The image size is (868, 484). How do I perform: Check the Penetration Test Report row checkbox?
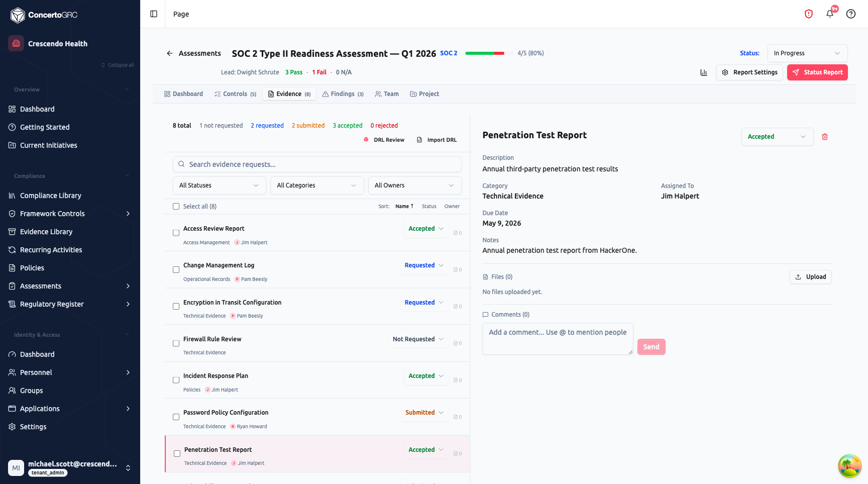point(177,454)
